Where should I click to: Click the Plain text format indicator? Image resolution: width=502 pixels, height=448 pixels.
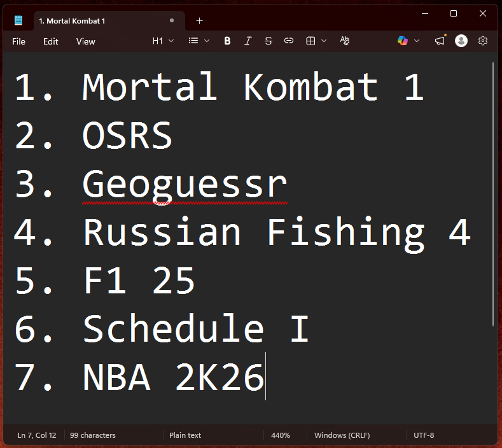(x=185, y=435)
